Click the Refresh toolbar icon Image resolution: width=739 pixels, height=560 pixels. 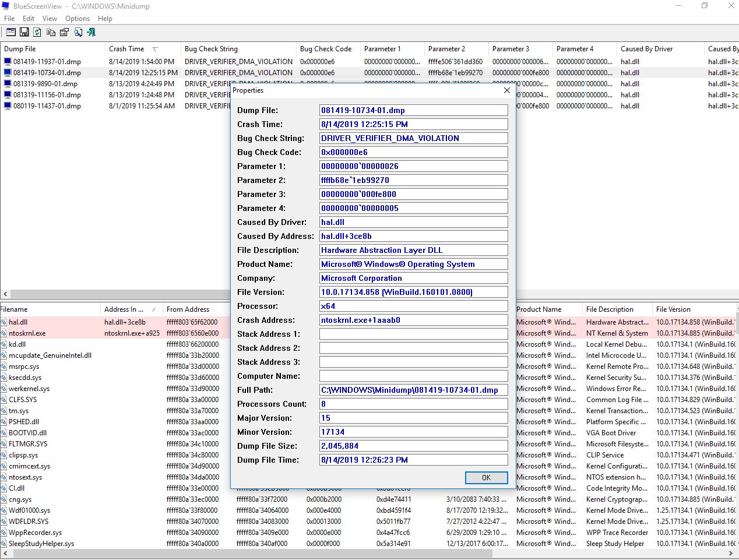click(37, 33)
